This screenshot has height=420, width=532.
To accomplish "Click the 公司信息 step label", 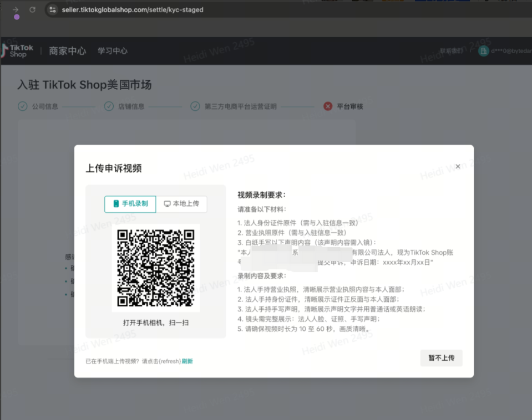I will pyautogui.click(x=45, y=106).
